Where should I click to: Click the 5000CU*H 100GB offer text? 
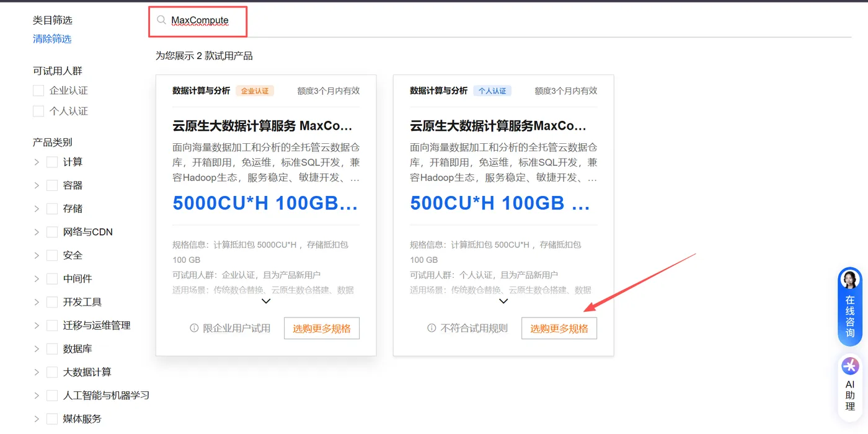pos(265,203)
